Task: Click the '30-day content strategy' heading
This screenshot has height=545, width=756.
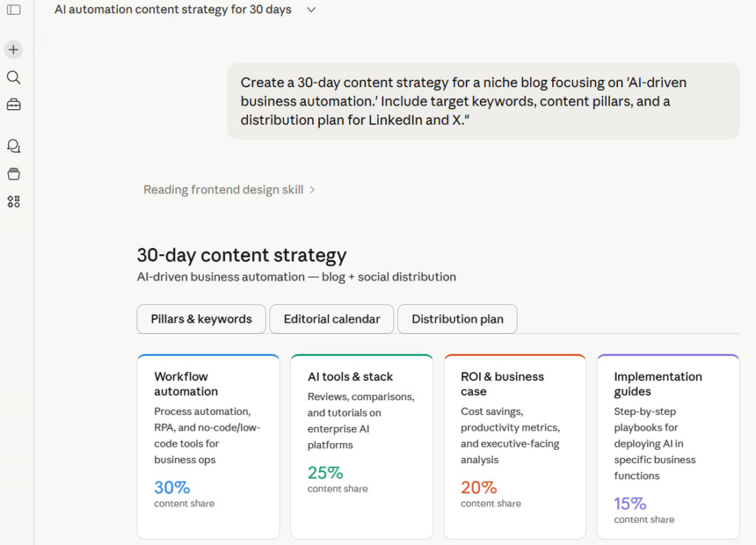Action: point(241,256)
